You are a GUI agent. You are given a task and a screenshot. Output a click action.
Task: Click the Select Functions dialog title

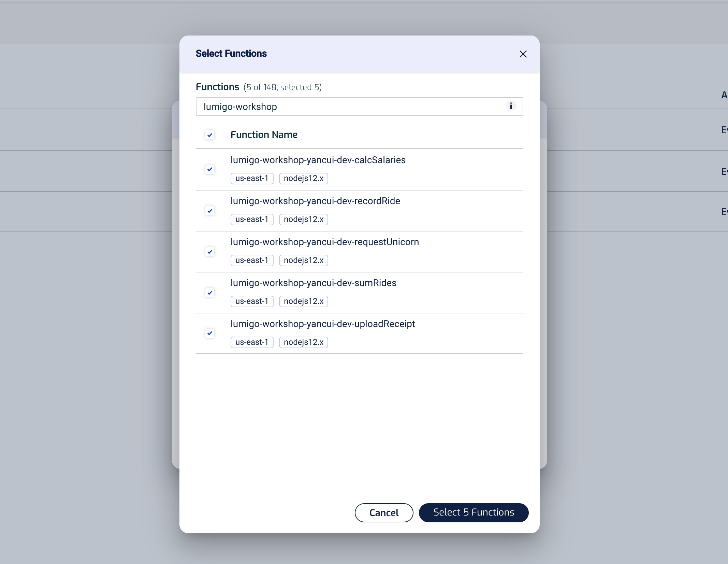click(x=231, y=54)
